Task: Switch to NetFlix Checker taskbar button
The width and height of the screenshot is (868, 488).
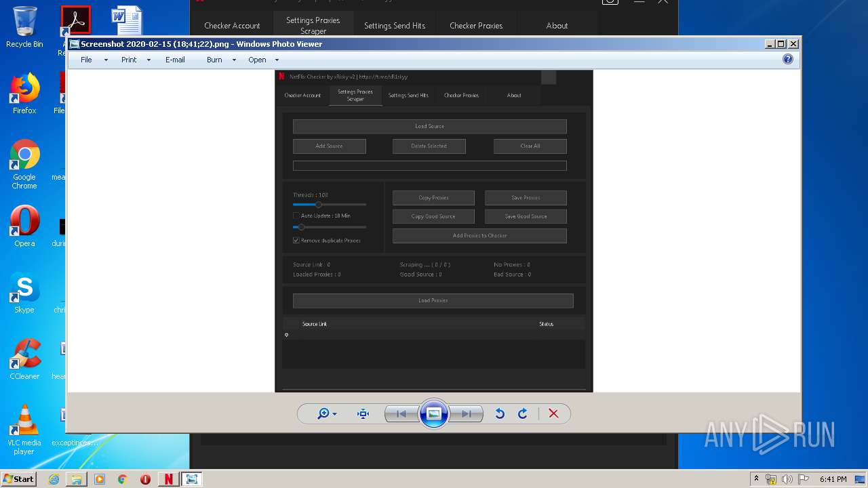Action: tap(168, 479)
